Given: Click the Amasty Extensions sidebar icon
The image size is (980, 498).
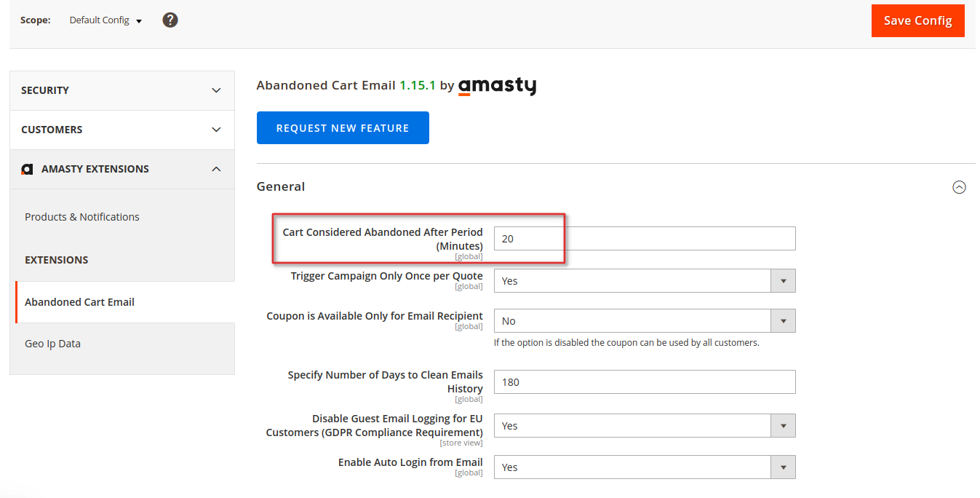Looking at the screenshot, I should (27, 169).
